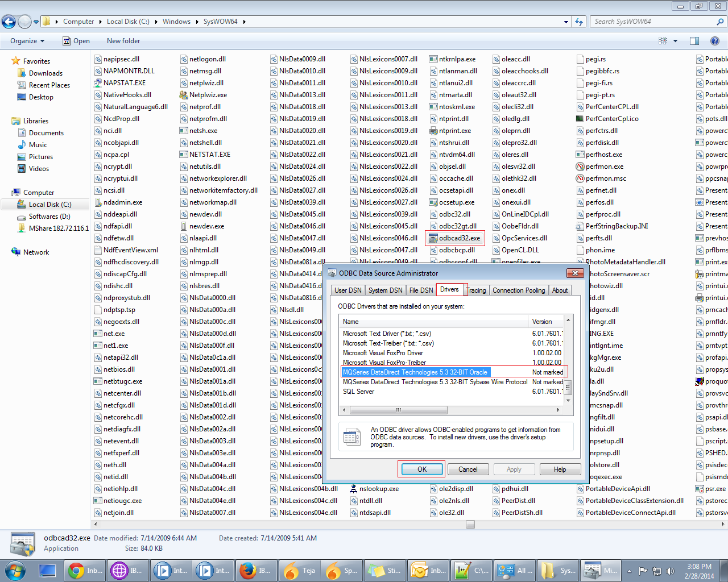Select Documents library in sidebar

[x=46, y=133]
